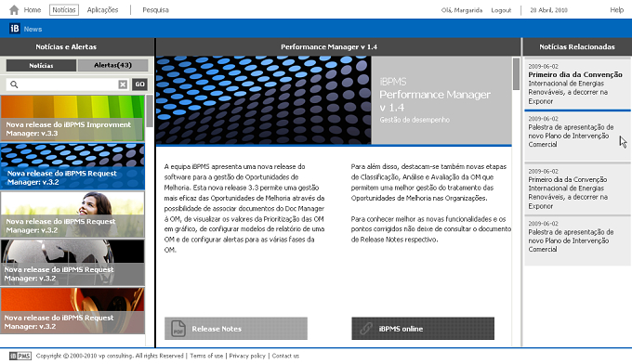Screen dimensions: 632x364
Task: Click the search magnifier icon
Action: 14,84
